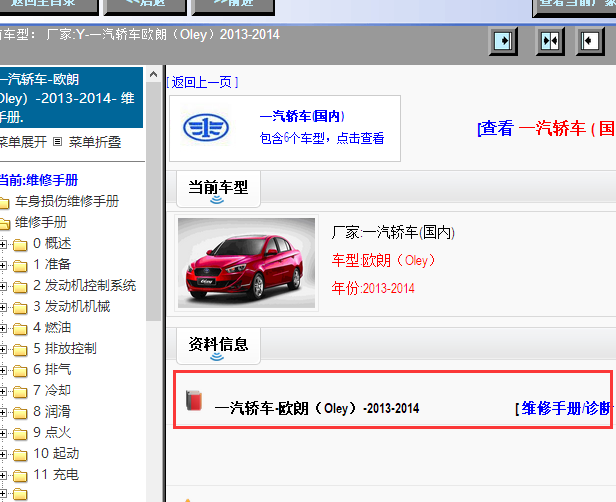The width and height of the screenshot is (616, 502).
Task: Expand the 7 冷却 tree node
Action: 3,391
